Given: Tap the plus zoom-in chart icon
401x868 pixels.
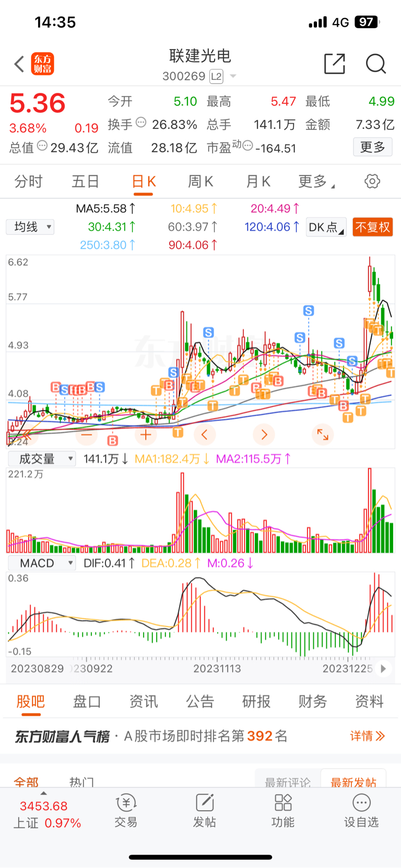Looking at the screenshot, I should (146, 434).
